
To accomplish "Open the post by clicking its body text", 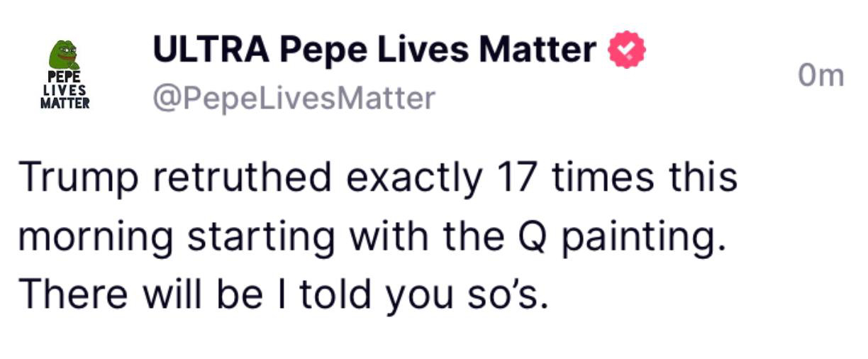I will (376, 236).
